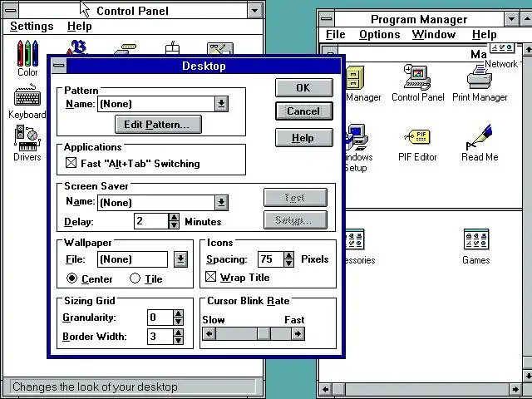Open the Desktop dialog control-menu box
Viewport: 532px width, 399px height.
coord(59,66)
